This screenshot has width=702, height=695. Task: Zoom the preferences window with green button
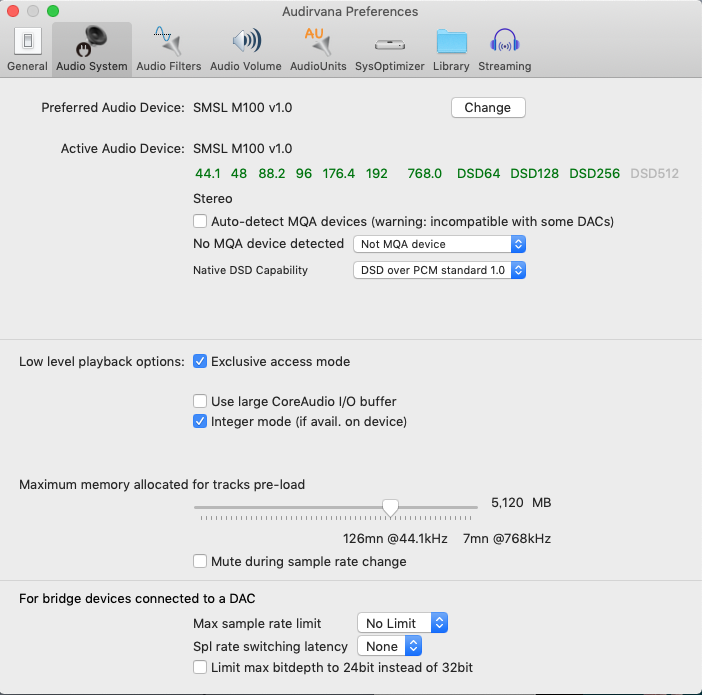pos(53,11)
